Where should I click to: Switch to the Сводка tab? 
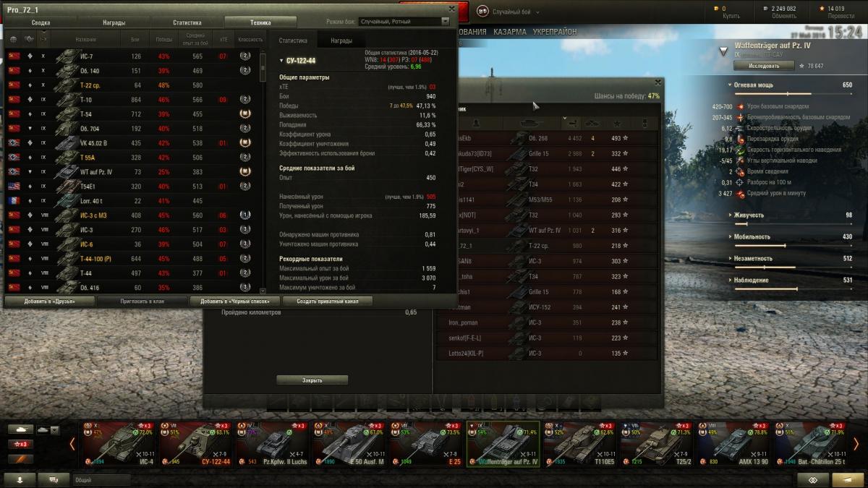[41, 22]
